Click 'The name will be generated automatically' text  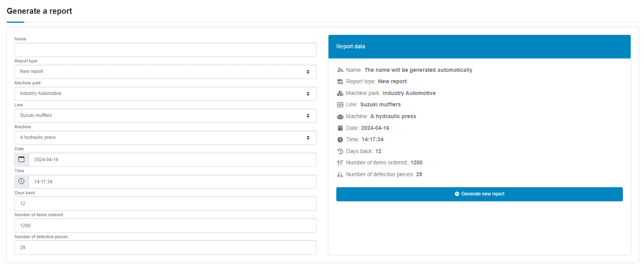[418, 70]
